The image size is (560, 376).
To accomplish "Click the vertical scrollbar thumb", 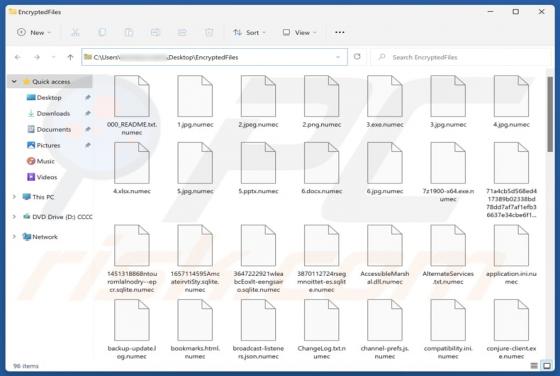I will click(x=550, y=114).
